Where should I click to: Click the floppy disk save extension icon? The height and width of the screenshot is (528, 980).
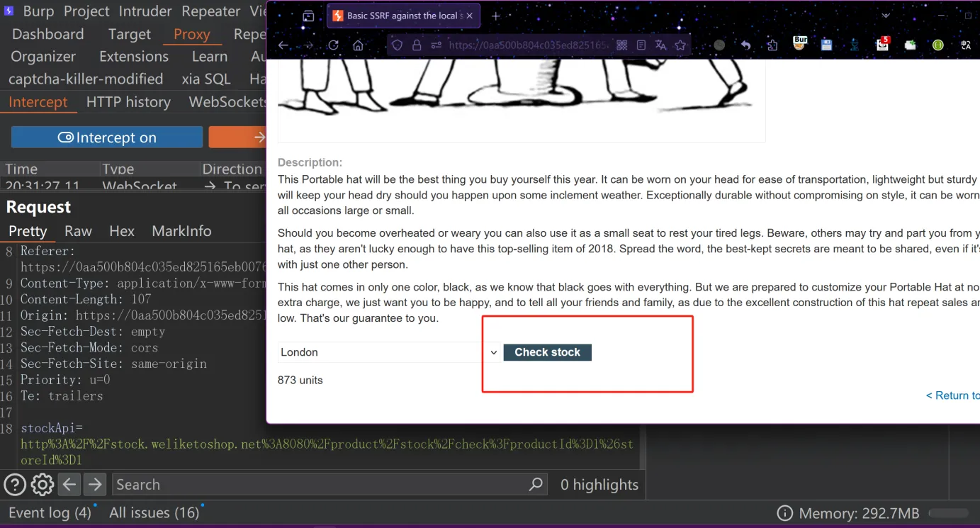pyautogui.click(x=826, y=45)
